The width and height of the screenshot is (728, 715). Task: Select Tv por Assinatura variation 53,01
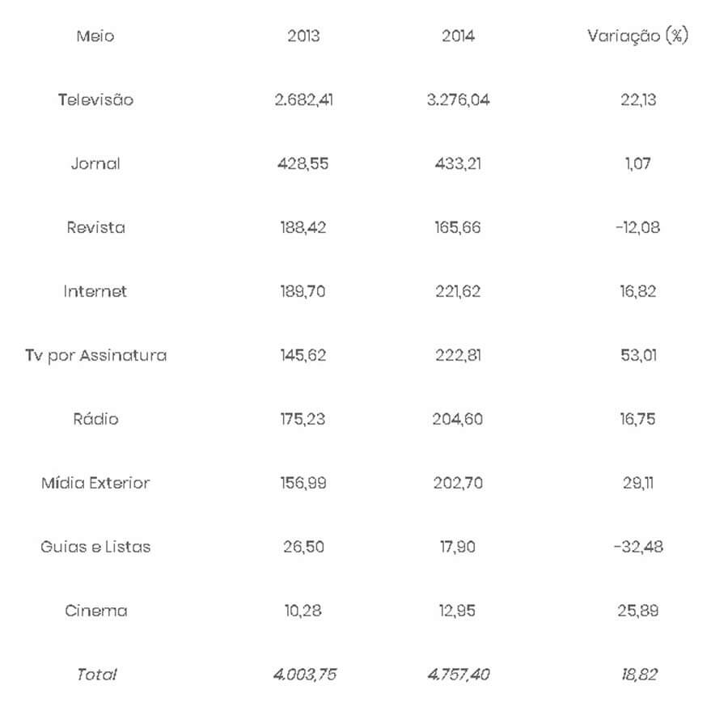(x=637, y=355)
